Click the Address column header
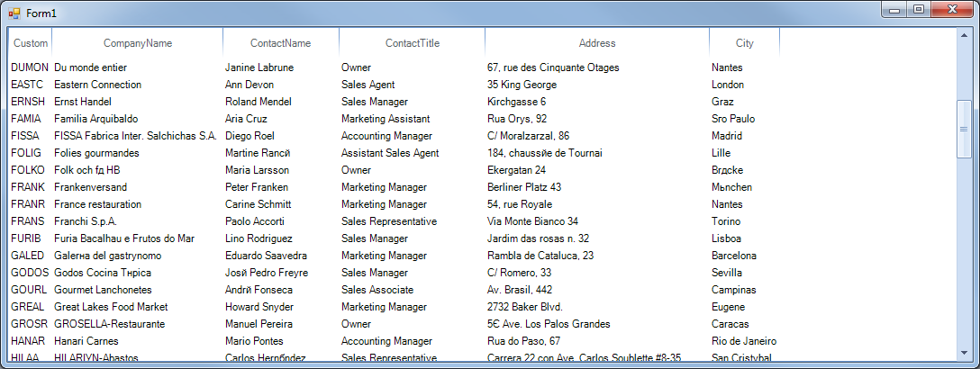The image size is (980, 369). (596, 43)
